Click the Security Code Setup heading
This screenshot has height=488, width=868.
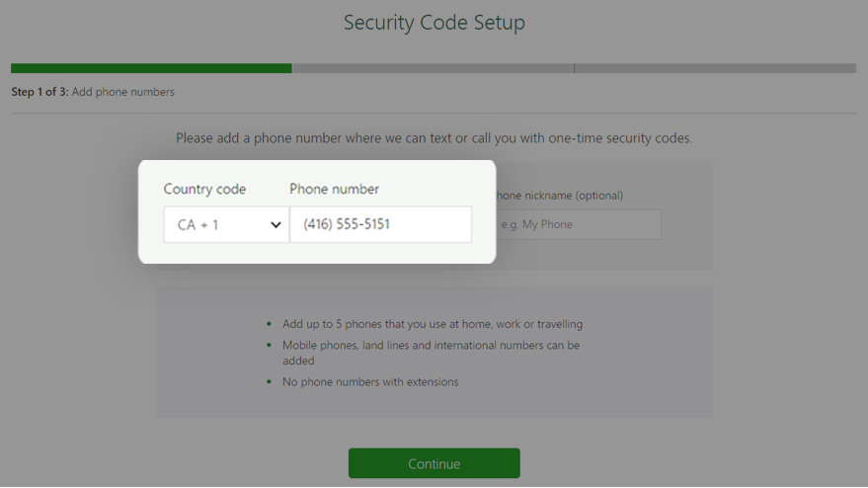point(434,22)
